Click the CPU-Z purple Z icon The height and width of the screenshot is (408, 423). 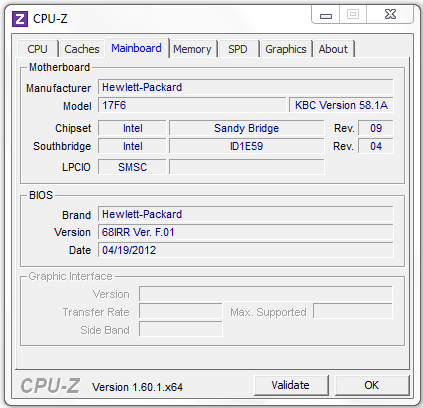click(x=20, y=19)
